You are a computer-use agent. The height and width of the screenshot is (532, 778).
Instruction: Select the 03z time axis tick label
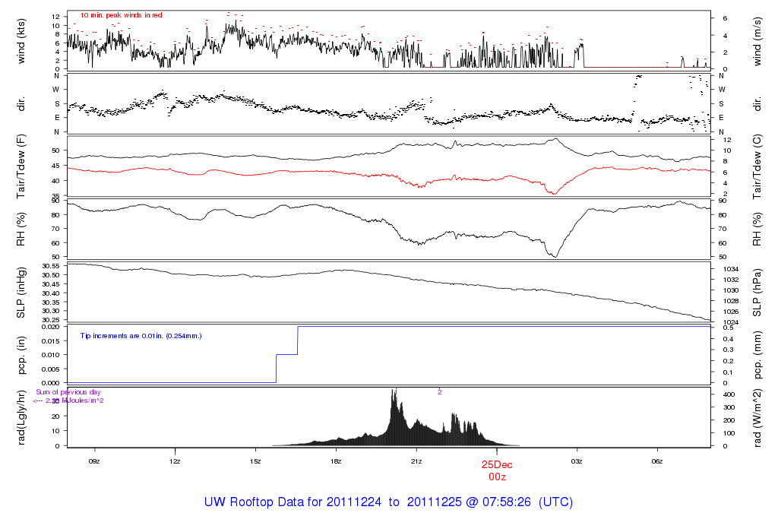(577, 461)
